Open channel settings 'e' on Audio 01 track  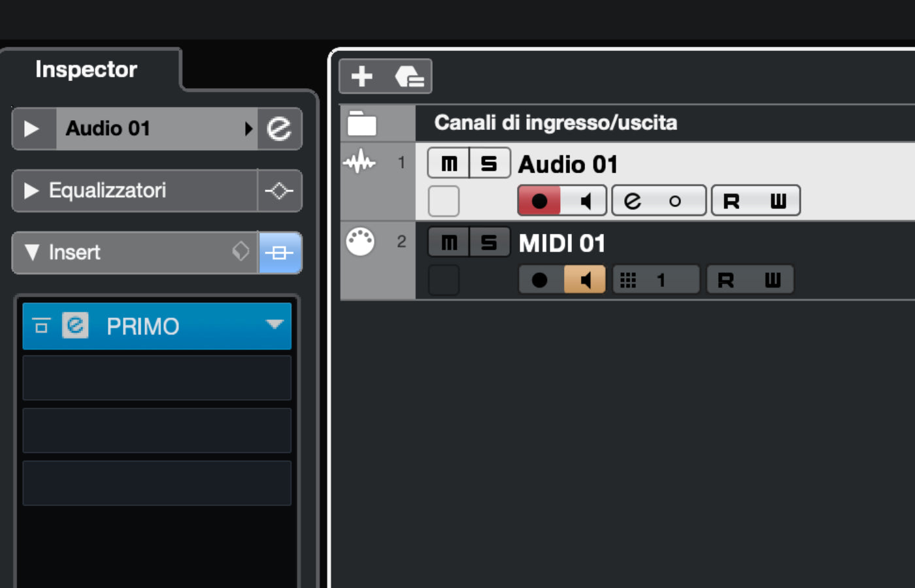click(633, 201)
